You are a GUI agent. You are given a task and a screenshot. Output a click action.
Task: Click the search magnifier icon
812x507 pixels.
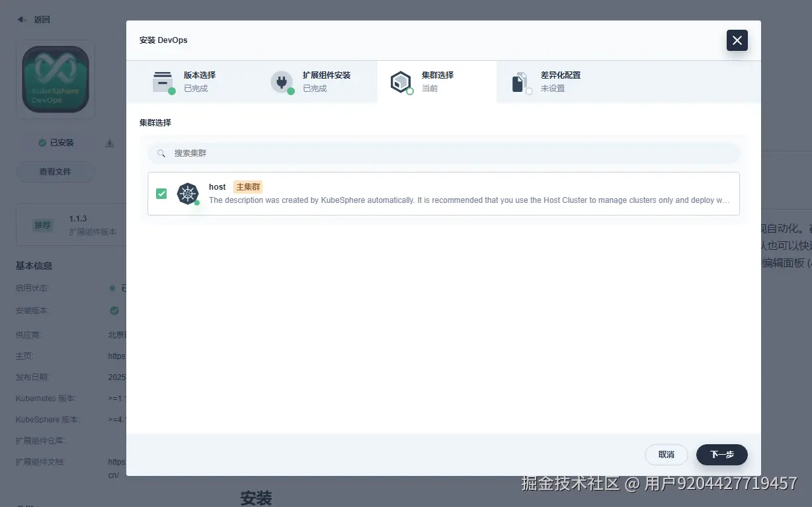161,153
